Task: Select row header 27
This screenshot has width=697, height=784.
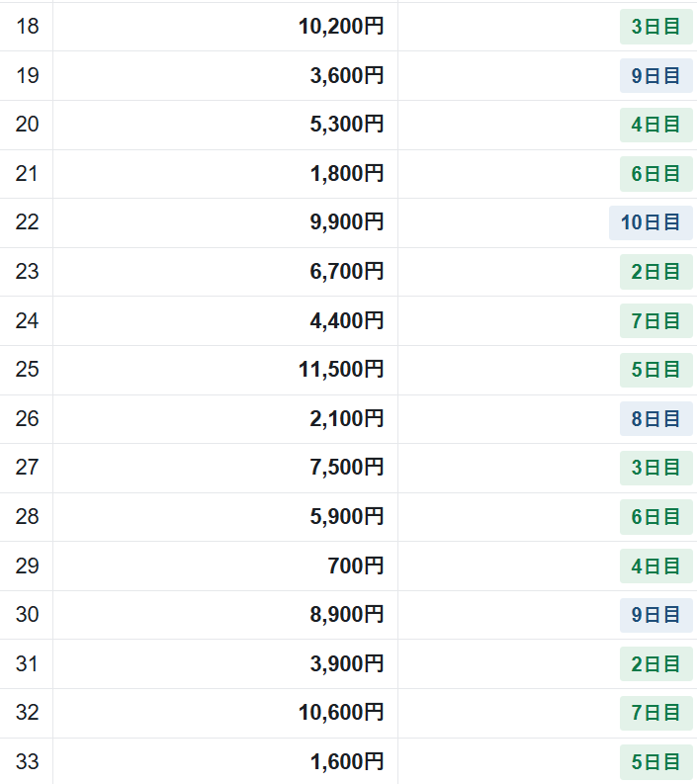Action: 26,468
